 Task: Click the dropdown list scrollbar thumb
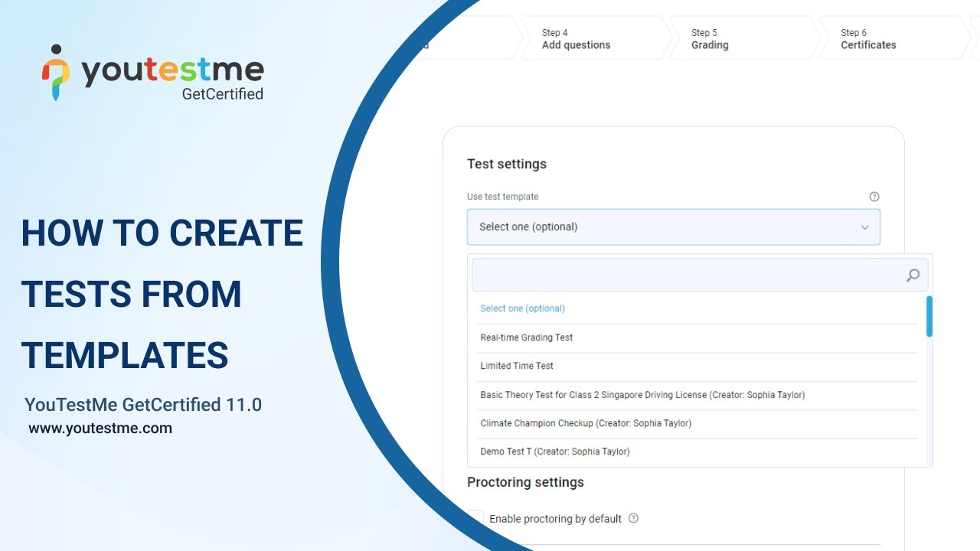929,316
